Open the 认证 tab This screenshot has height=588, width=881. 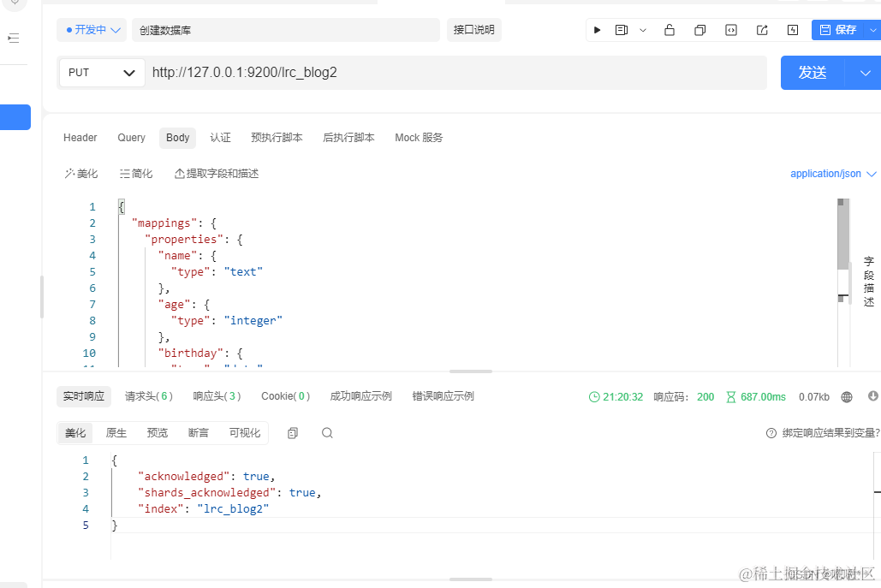point(220,138)
